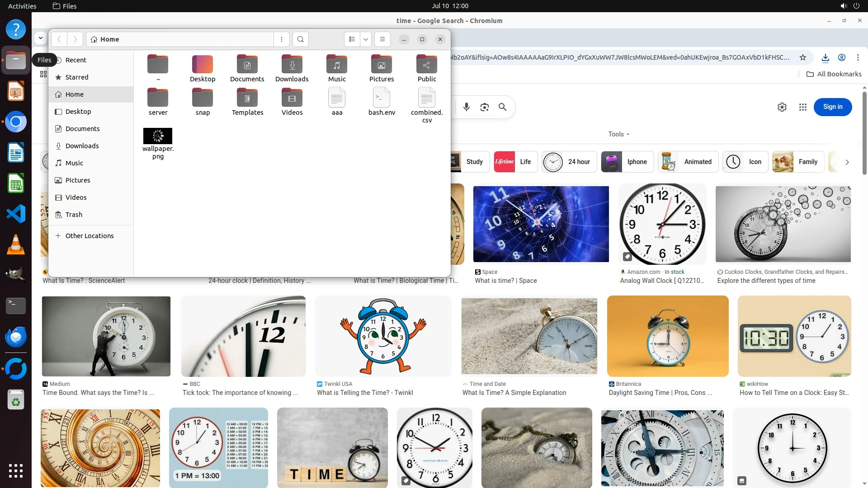This screenshot has height=488, width=868.
Task: Open the Files hamburger main menu
Action: click(382, 39)
